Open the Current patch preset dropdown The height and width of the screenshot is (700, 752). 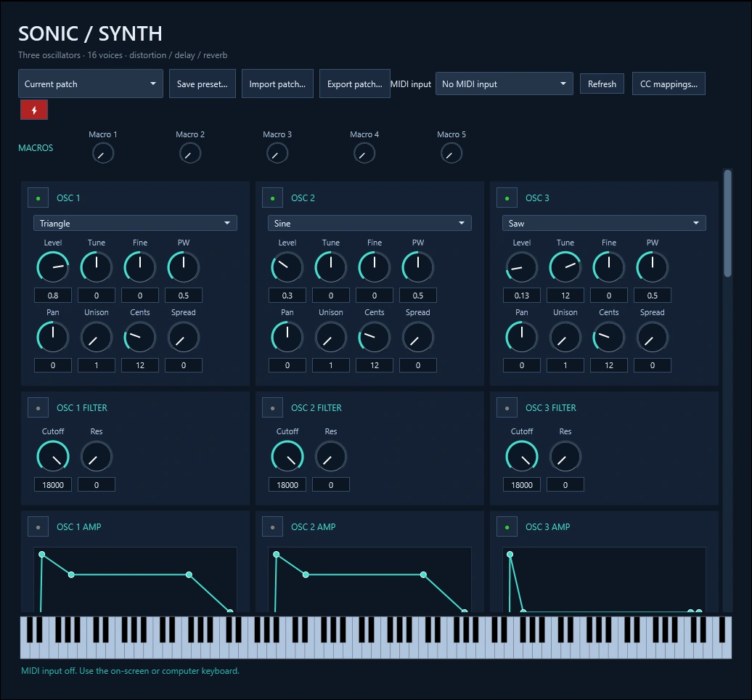click(x=91, y=84)
